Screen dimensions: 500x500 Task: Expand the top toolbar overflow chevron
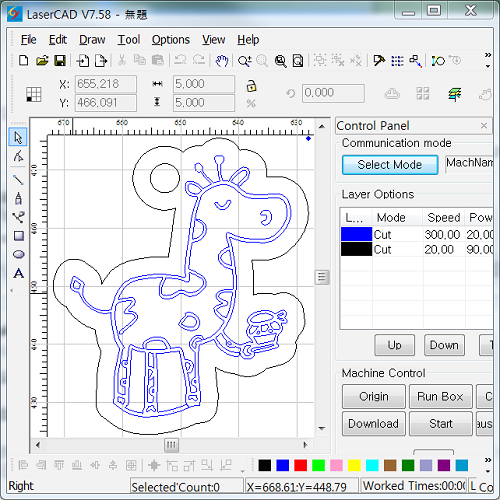coord(488,55)
